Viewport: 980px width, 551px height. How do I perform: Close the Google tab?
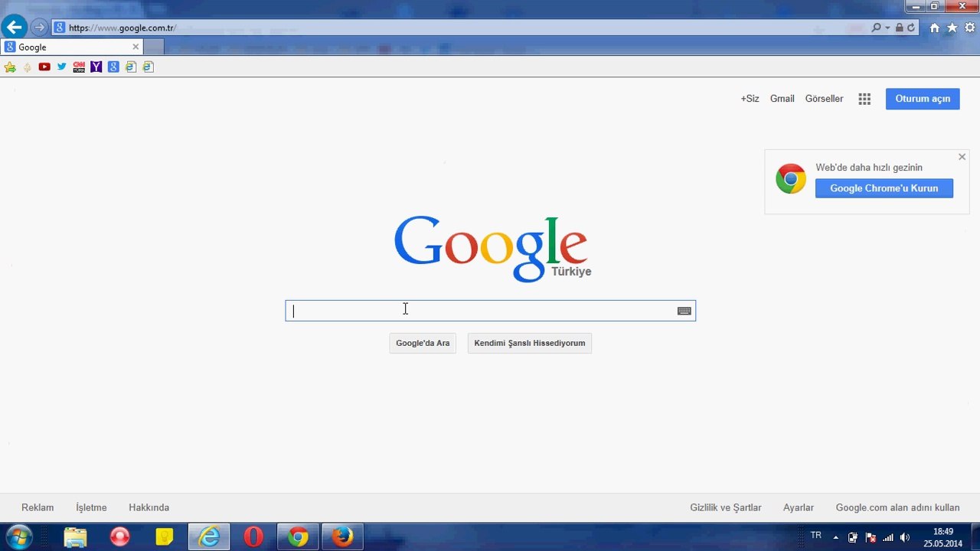pyautogui.click(x=136, y=47)
